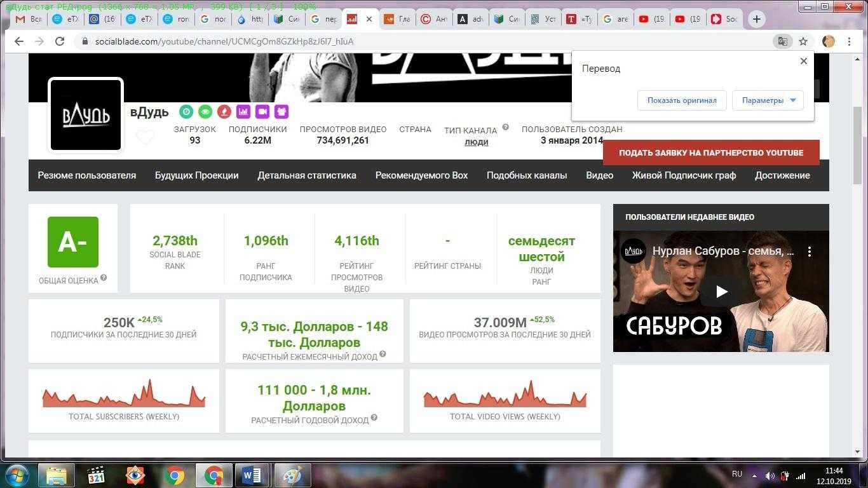Click the purple bar chart icon beside вДудь
Image resolution: width=868 pixels, height=488 pixels.
point(243,112)
